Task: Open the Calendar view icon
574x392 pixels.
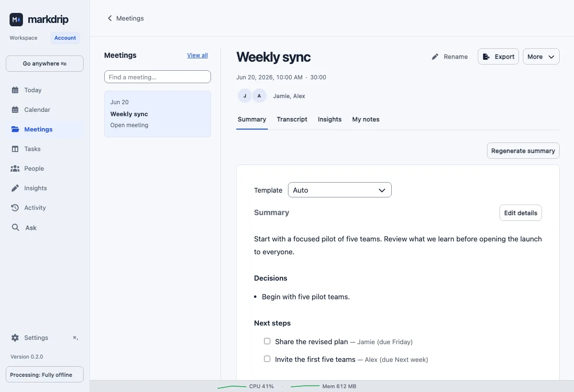Action: [x=15, y=109]
